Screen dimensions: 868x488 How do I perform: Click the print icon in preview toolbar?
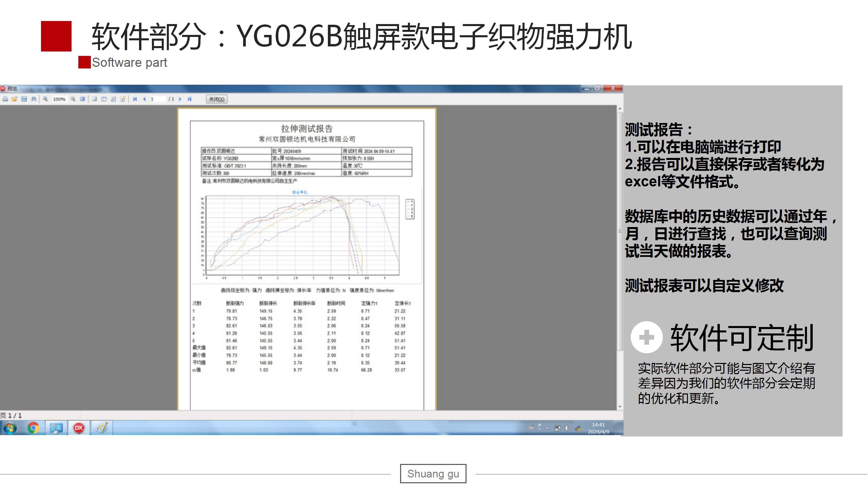coord(5,99)
